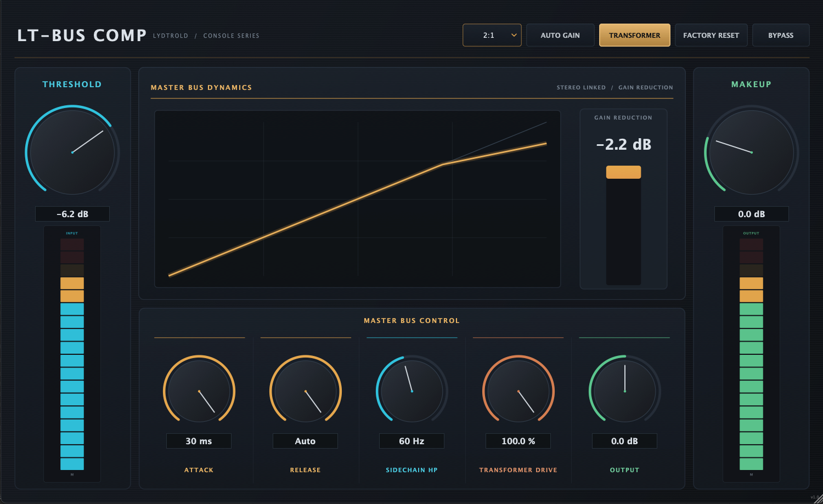The height and width of the screenshot is (504, 823).
Task: Click the MAKEUP label
Action: pos(751,84)
